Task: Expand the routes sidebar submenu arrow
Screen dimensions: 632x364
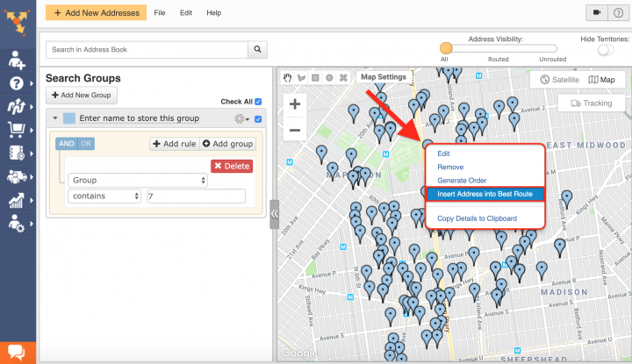Action: [32, 107]
